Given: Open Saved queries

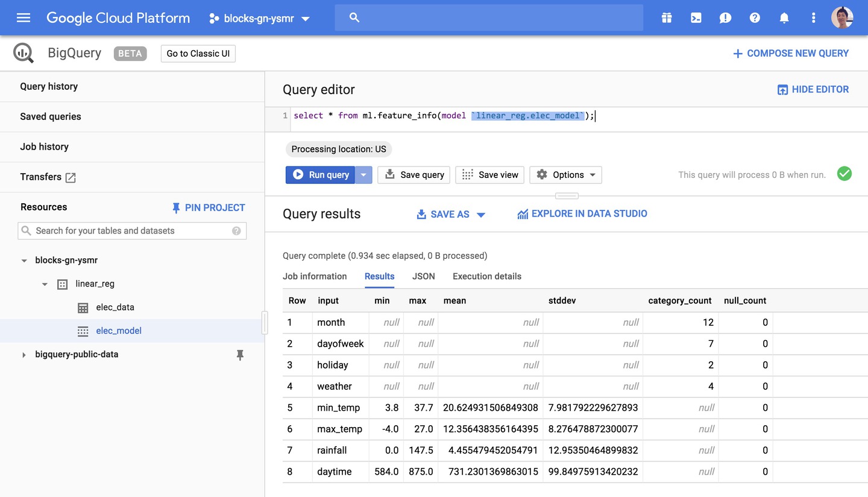Looking at the screenshot, I should tap(51, 116).
